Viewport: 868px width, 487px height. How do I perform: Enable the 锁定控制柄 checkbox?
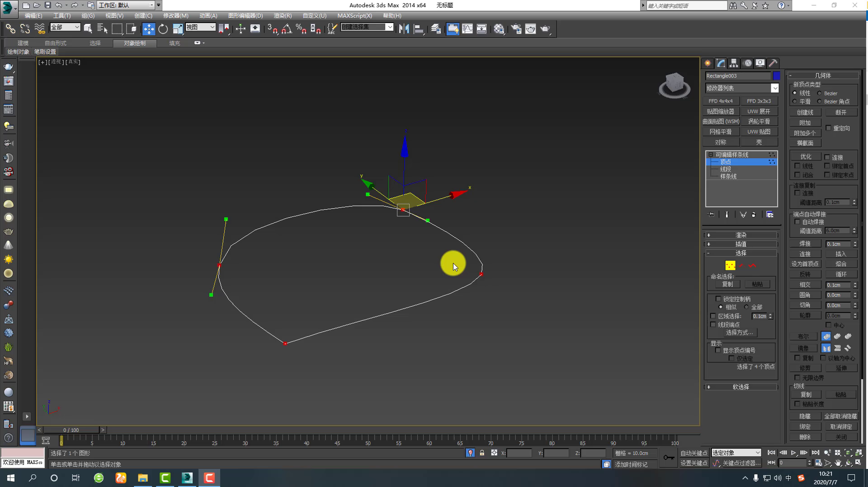(x=718, y=299)
